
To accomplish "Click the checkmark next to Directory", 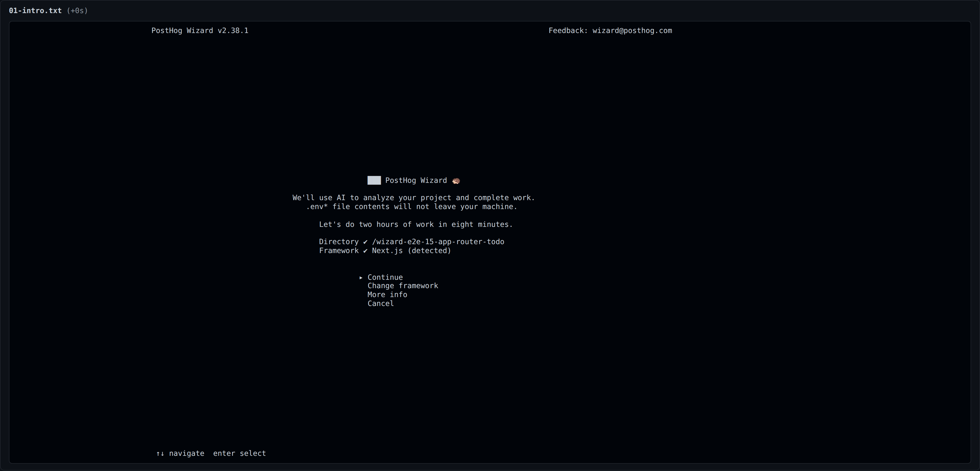I will click(365, 242).
